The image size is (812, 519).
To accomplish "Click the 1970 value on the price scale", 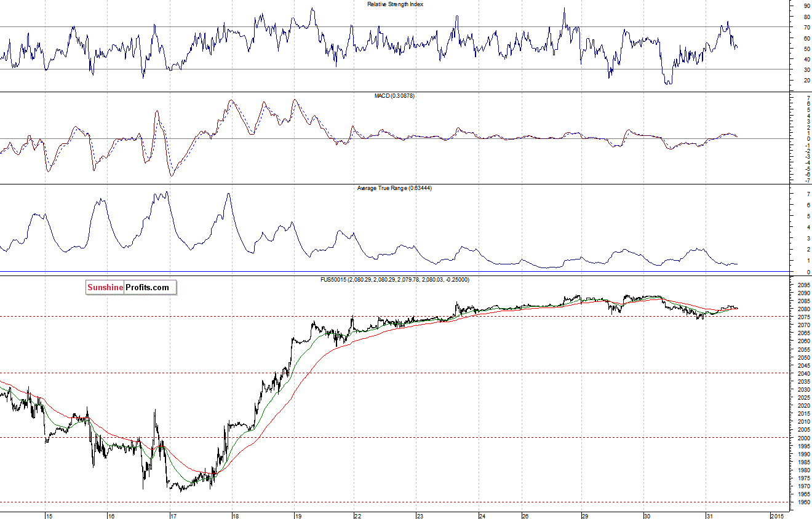I will coord(803,486).
